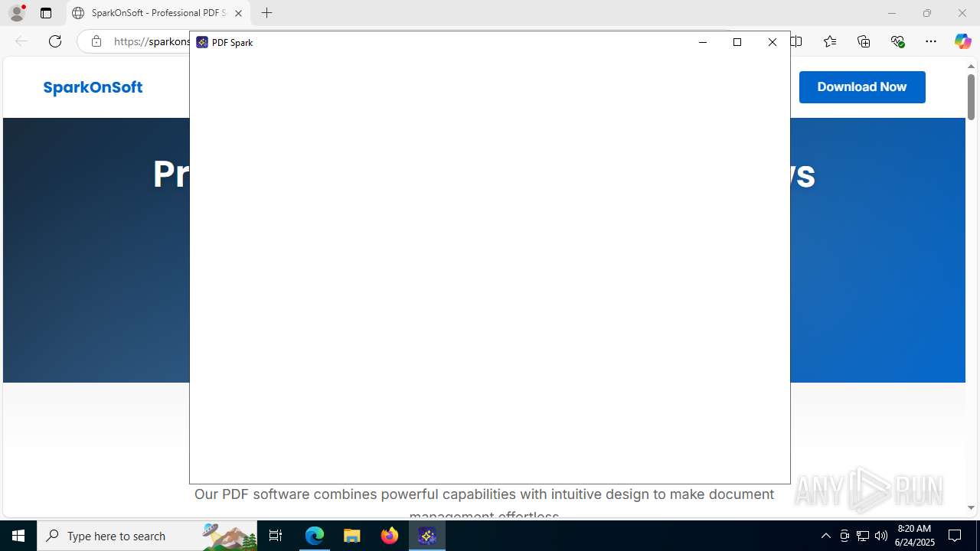Open Edge profile avatar
The width and height of the screenshot is (980, 551).
(17, 13)
